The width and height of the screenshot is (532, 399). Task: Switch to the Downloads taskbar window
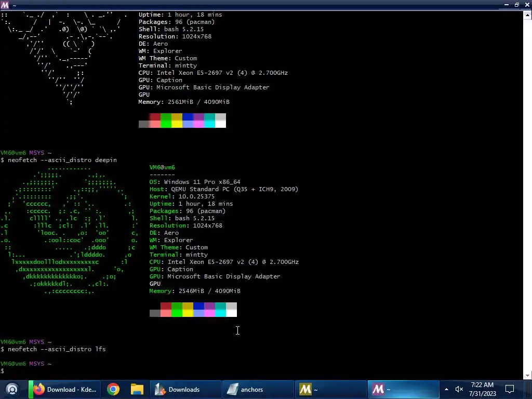(x=185, y=390)
